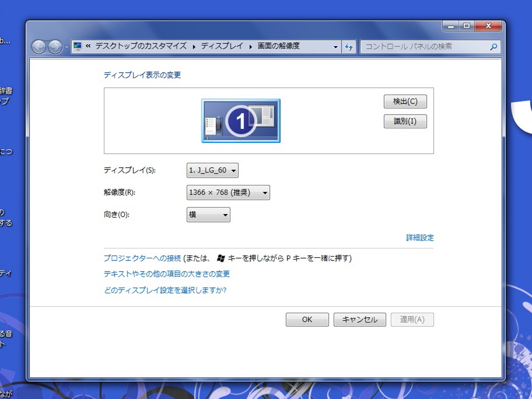Close the resolution window
This screenshot has height=399, width=532.
[x=488, y=26]
